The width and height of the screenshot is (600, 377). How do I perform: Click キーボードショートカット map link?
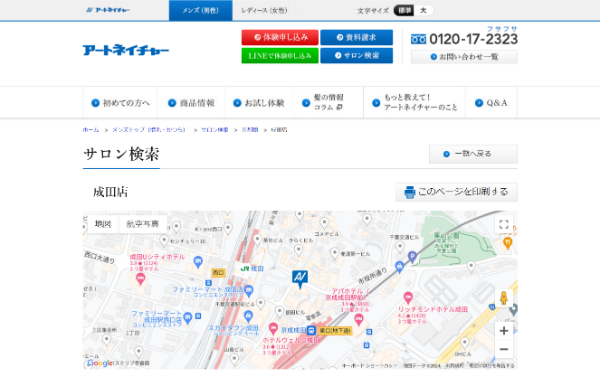(370, 366)
